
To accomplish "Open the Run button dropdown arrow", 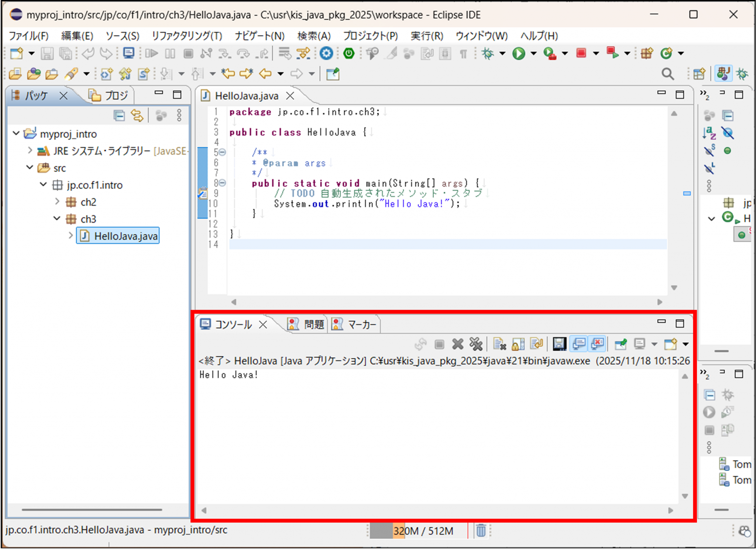I will click(533, 53).
